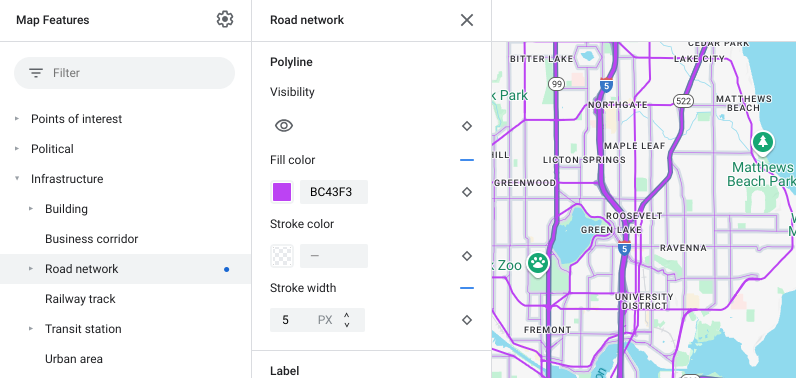Increase stroke width with up arrow
Viewport: 796px width, 378px height.
pos(347,316)
